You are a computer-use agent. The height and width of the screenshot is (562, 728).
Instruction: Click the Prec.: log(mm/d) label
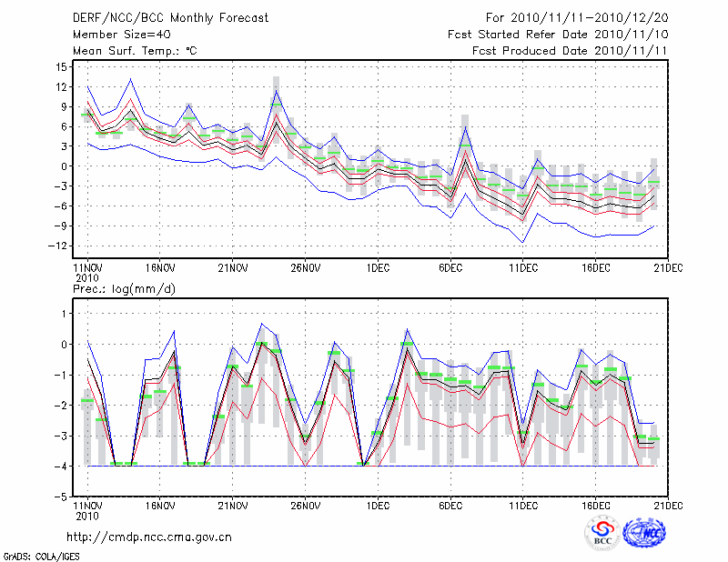[x=123, y=288]
